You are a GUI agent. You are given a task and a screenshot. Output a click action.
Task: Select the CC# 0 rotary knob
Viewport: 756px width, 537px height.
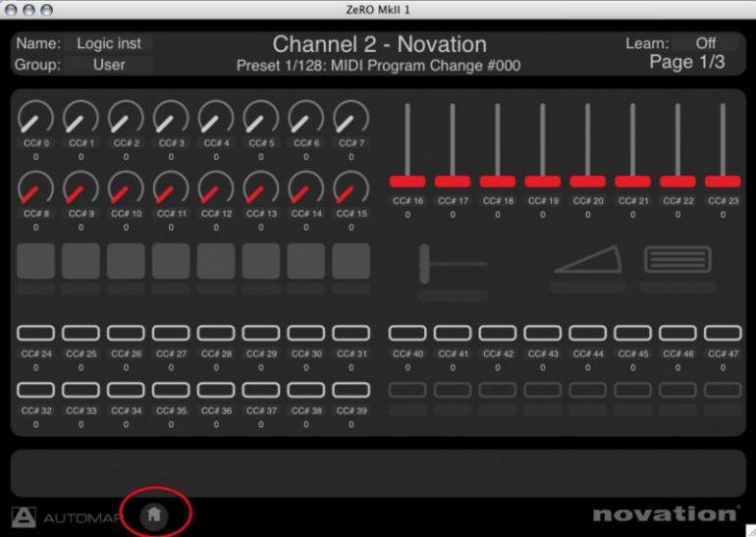(35, 117)
